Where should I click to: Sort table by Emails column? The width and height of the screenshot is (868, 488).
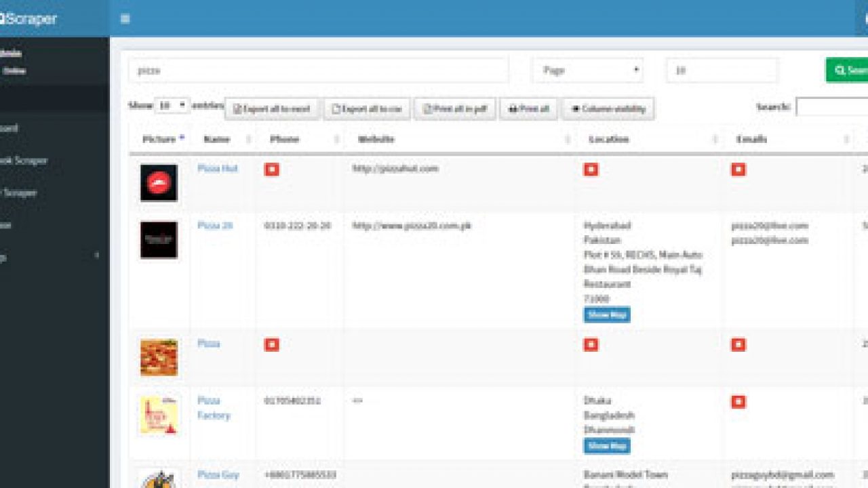tap(789, 139)
